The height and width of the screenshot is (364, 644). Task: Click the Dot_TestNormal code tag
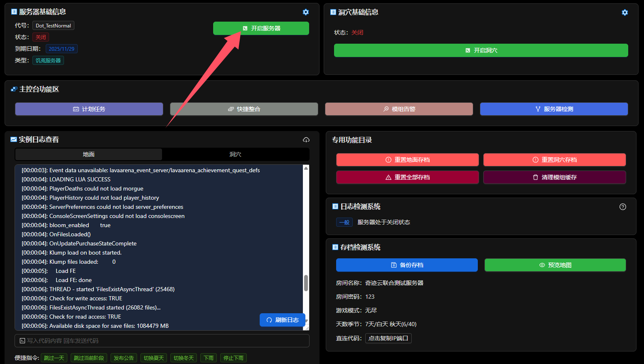(53, 25)
